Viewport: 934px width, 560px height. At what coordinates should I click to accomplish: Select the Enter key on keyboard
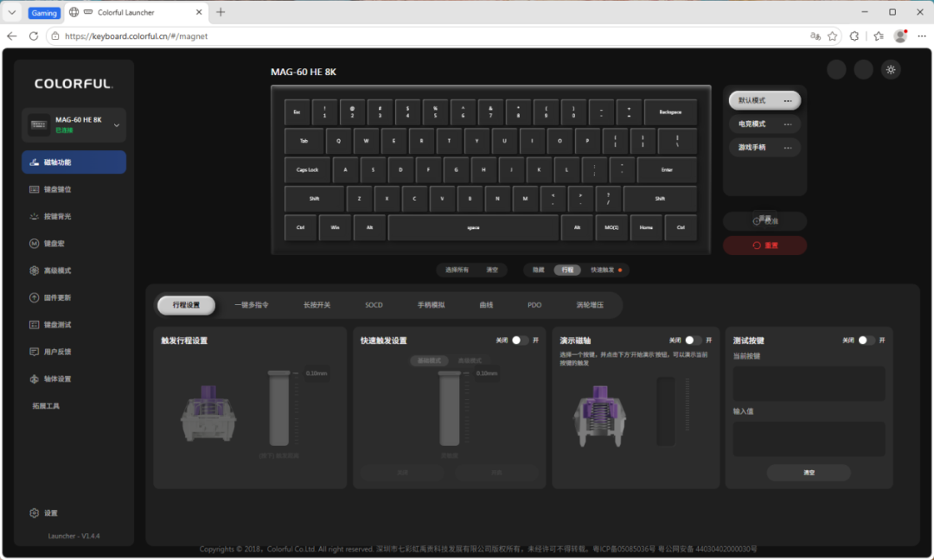point(667,170)
